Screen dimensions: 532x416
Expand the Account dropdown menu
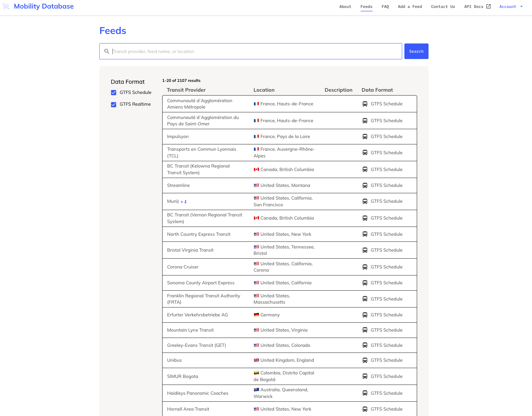[x=511, y=6]
